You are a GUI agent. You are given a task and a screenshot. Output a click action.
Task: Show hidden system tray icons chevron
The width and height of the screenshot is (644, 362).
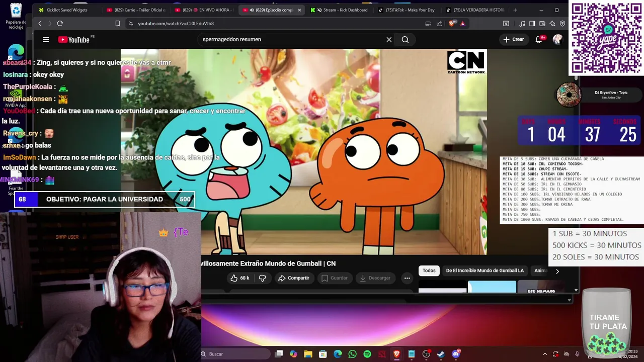[544, 354]
